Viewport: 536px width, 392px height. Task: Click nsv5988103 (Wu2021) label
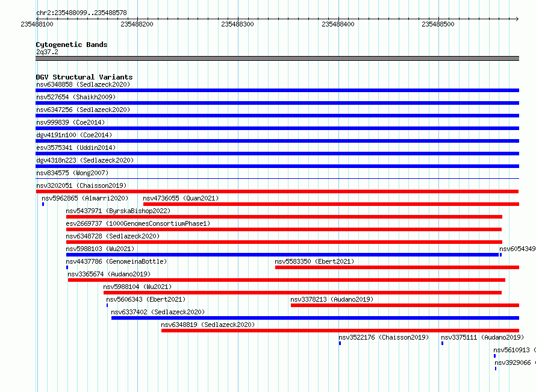tap(100, 249)
